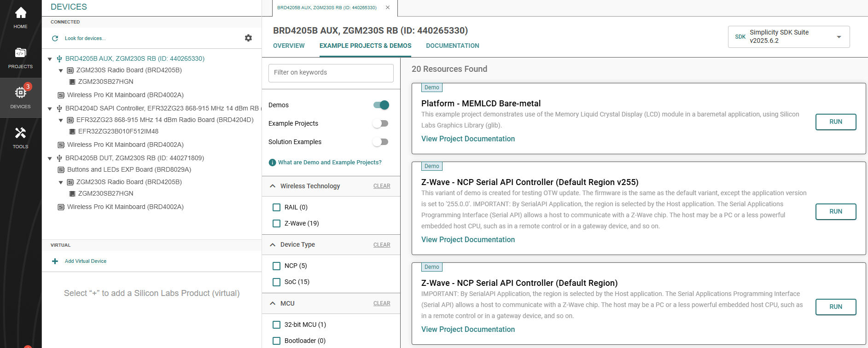Collapse the MCU filter section
Image resolution: width=868 pixels, height=348 pixels.
(x=273, y=303)
